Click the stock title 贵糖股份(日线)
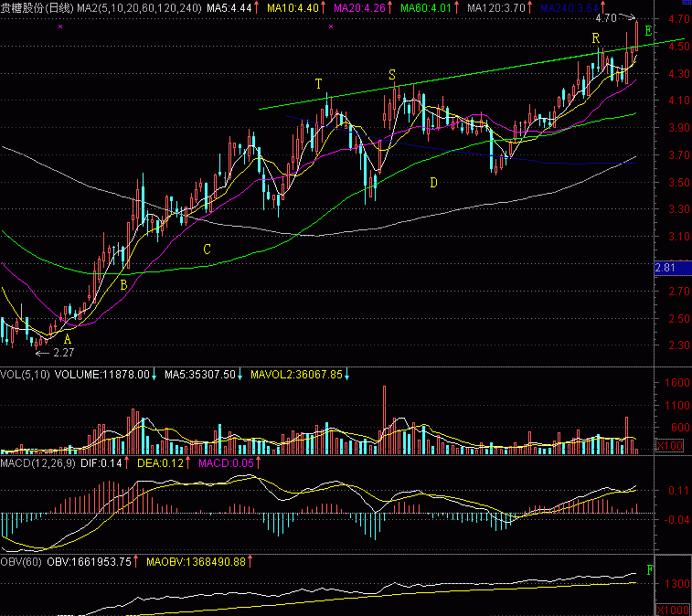This screenshot has width=692, height=616. (x=37, y=7)
